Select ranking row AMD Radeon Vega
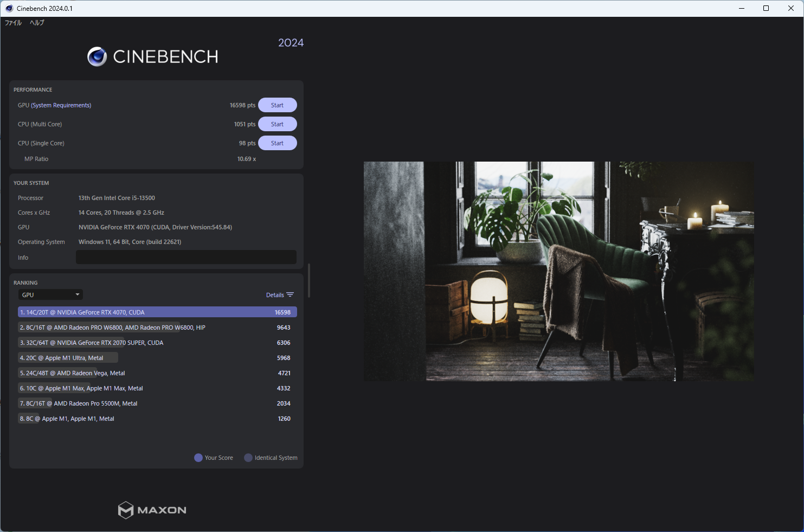This screenshot has width=804, height=532. tap(157, 373)
